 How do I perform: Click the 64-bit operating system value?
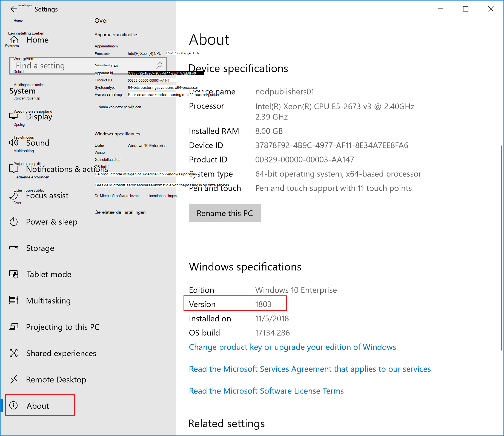tap(338, 174)
